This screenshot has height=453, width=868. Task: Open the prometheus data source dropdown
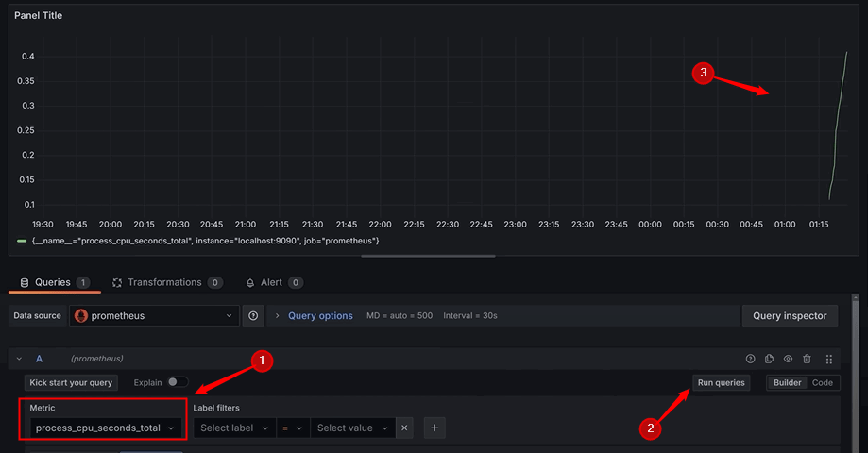coord(153,316)
